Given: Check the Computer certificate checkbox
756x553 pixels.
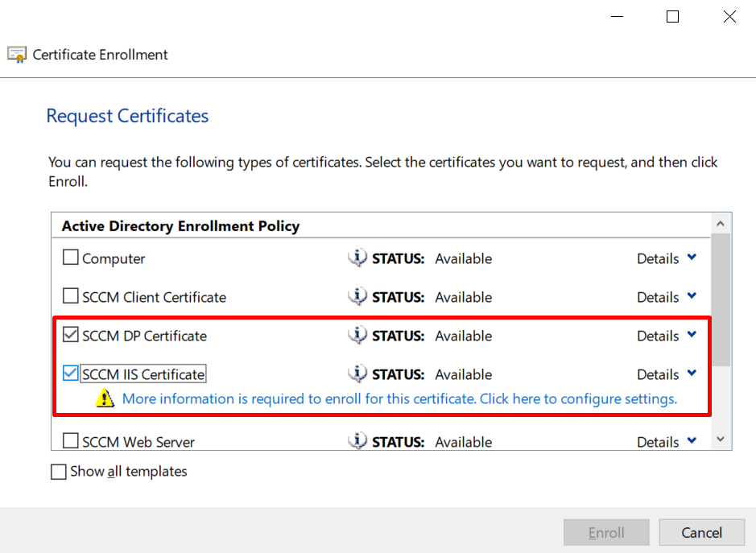Looking at the screenshot, I should (70, 257).
